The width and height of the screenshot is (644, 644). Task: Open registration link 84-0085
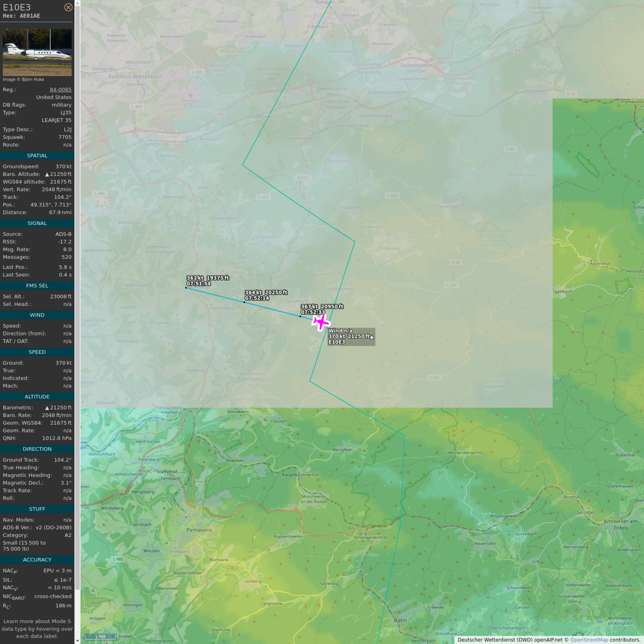click(x=60, y=89)
